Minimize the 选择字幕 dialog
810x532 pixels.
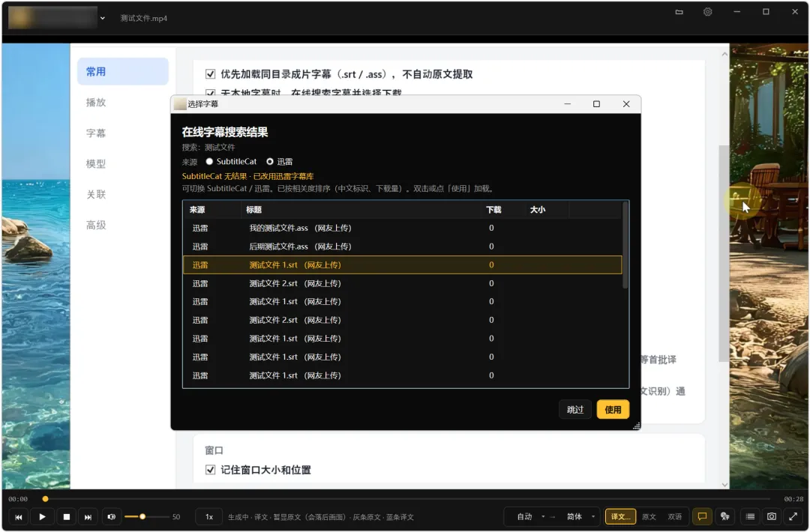pyautogui.click(x=567, y=103)
